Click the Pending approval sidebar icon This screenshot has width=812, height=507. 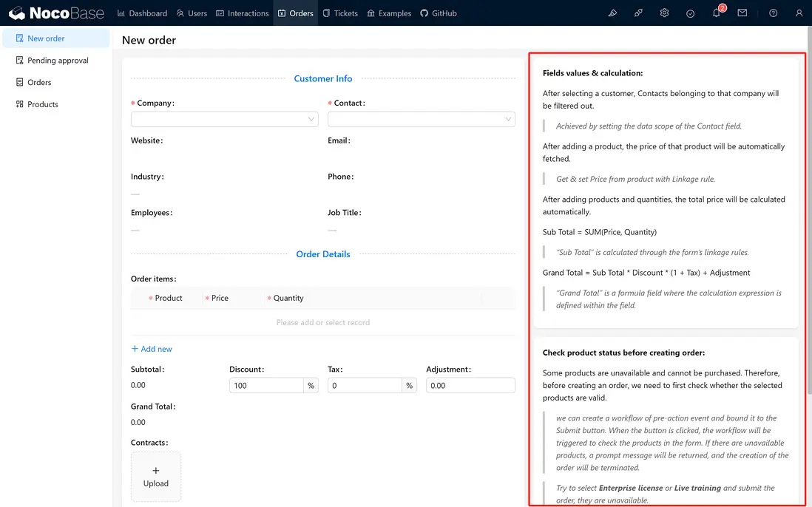[20, 60]
